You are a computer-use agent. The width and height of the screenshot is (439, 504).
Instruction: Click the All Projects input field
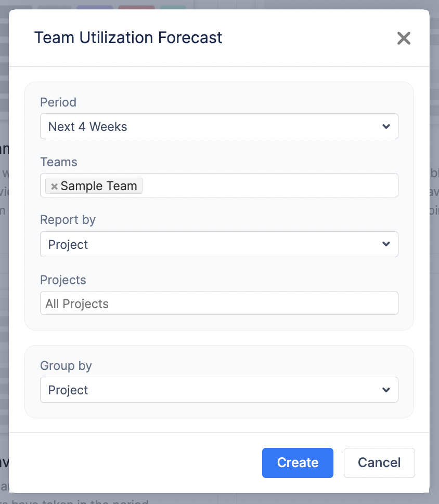[x=218, y=303]
